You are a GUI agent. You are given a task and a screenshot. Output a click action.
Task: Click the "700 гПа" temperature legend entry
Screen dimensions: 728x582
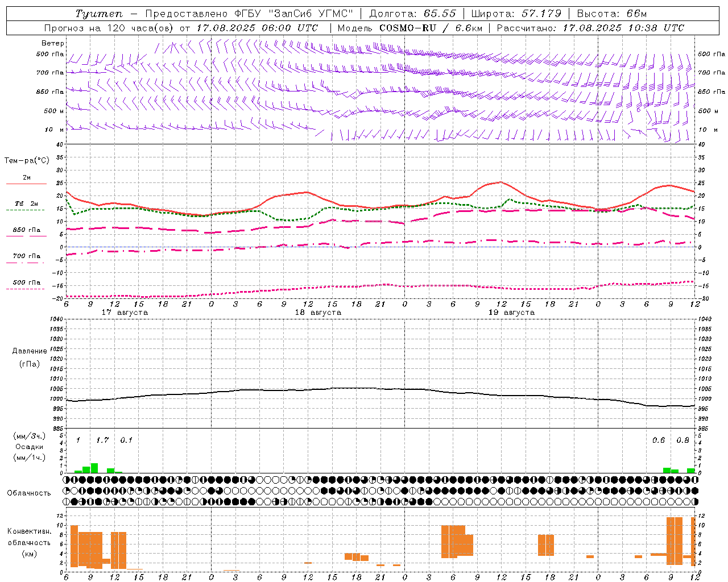[x=27, y=256]
